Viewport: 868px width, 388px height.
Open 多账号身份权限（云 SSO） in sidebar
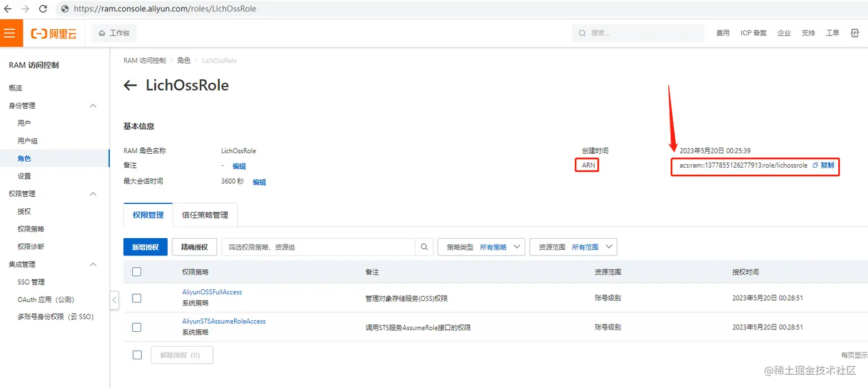[56, 317]
